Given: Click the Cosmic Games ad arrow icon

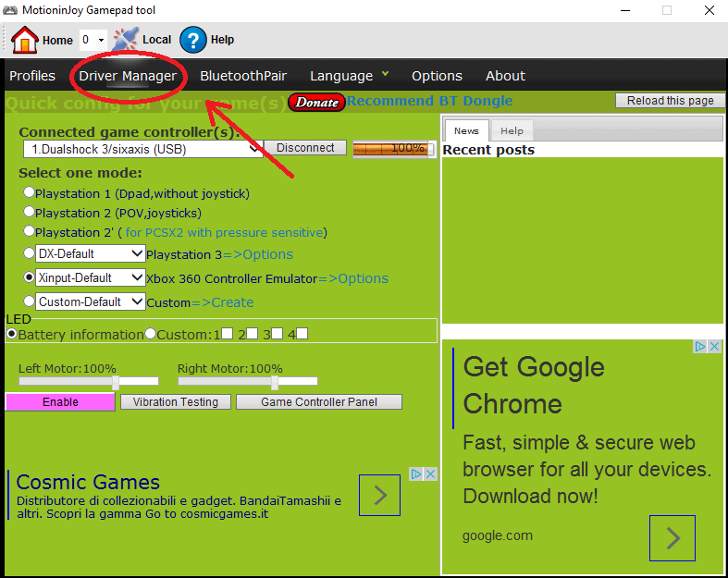Looking at the screenshot, I should click(379, 496).
